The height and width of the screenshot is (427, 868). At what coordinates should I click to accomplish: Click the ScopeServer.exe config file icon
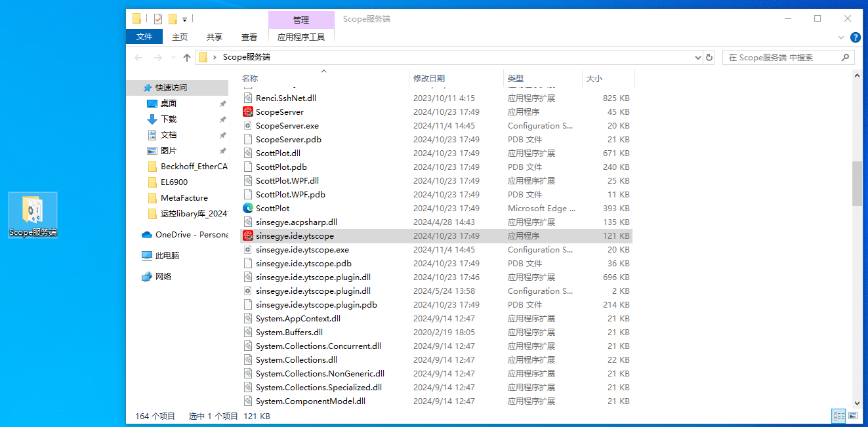pyautogui.click(x=248, y=125)
